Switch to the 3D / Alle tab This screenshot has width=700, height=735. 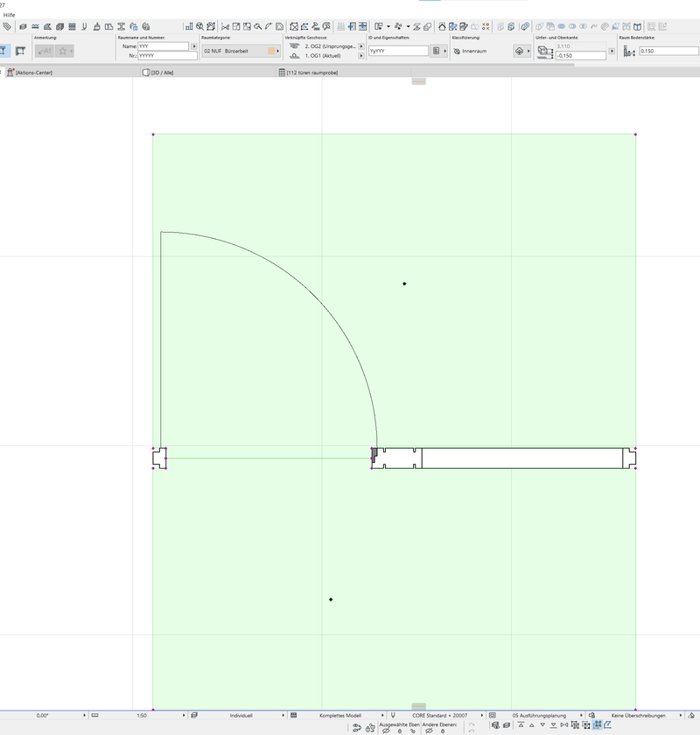coord(162,73)
